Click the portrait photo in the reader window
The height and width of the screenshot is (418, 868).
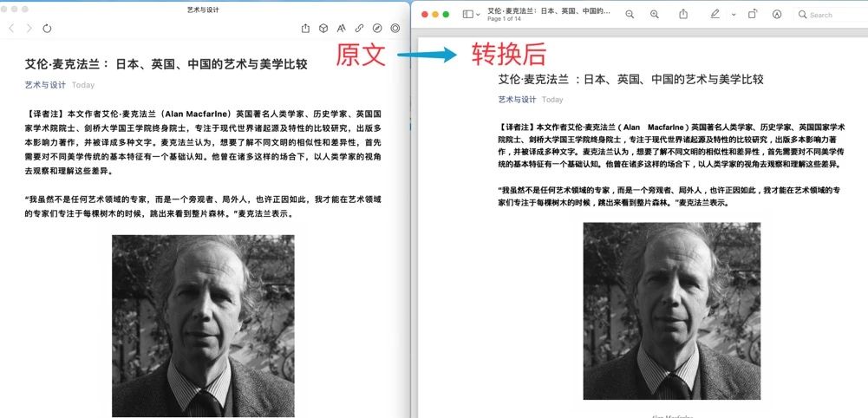point(203,325)
